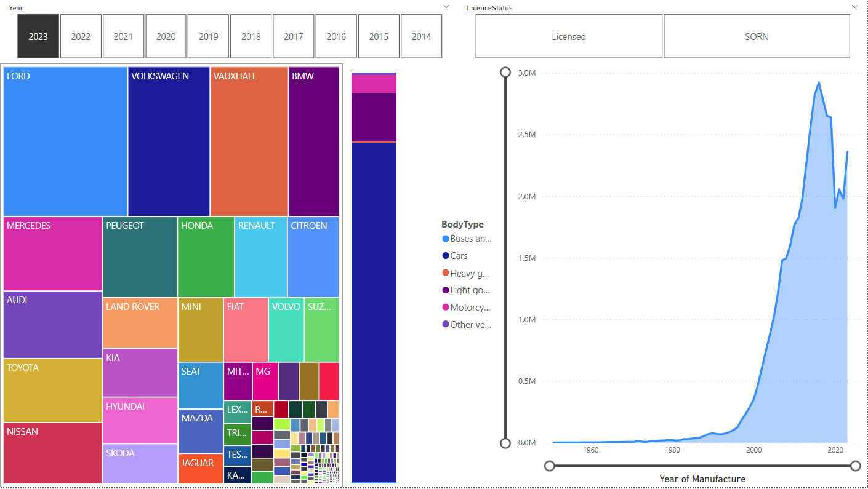Filter by Licensed licence status

569,36
